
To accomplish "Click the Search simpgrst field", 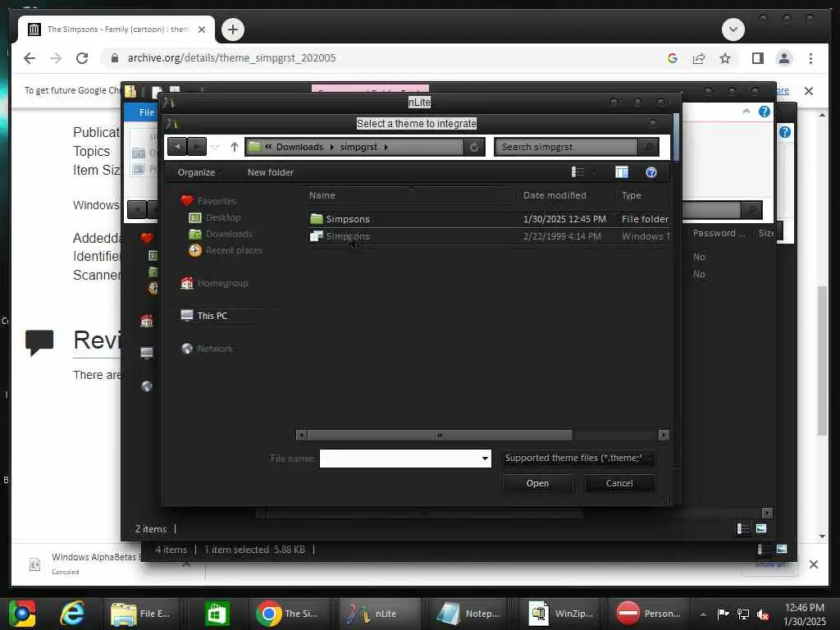I will (x=566, y=147).
